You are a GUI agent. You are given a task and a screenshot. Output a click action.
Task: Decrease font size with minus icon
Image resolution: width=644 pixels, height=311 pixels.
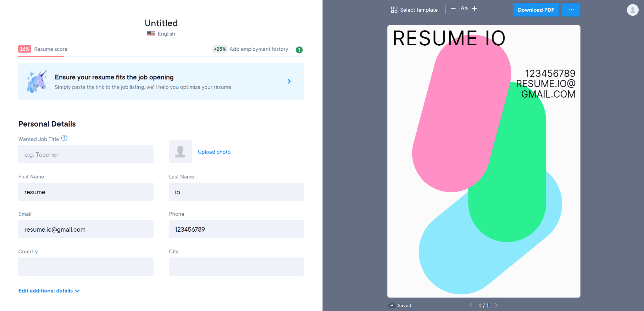[x=453, y=8]
